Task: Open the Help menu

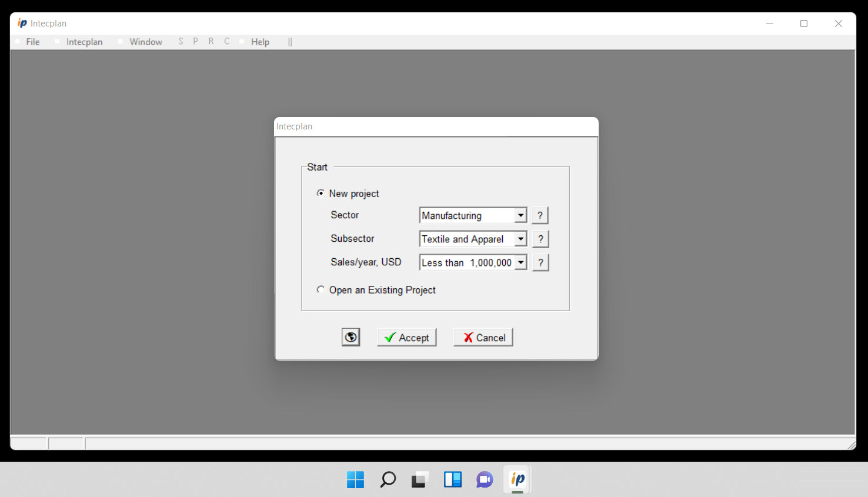Action: click(259, 41)
